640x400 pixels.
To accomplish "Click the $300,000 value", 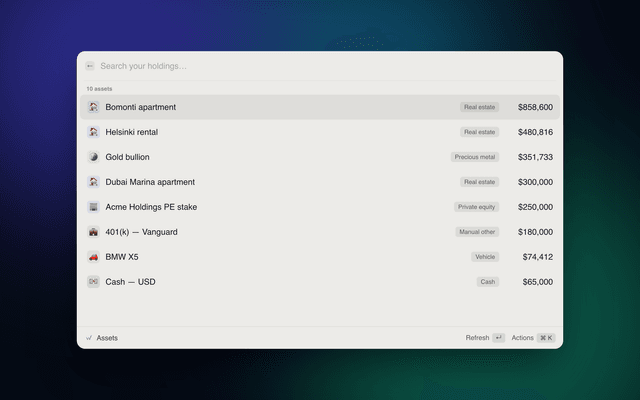I will click(x=535, y=182).
